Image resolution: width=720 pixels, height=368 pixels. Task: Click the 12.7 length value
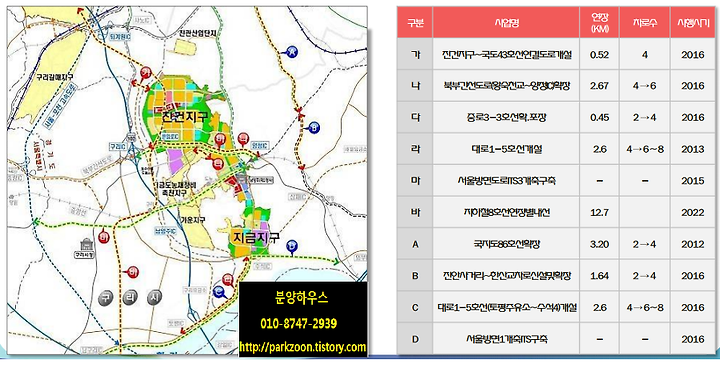599,213
